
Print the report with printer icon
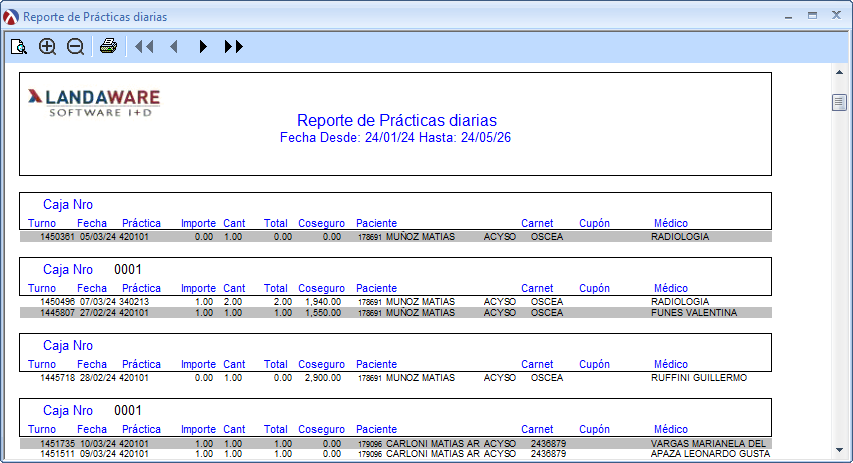108,46
